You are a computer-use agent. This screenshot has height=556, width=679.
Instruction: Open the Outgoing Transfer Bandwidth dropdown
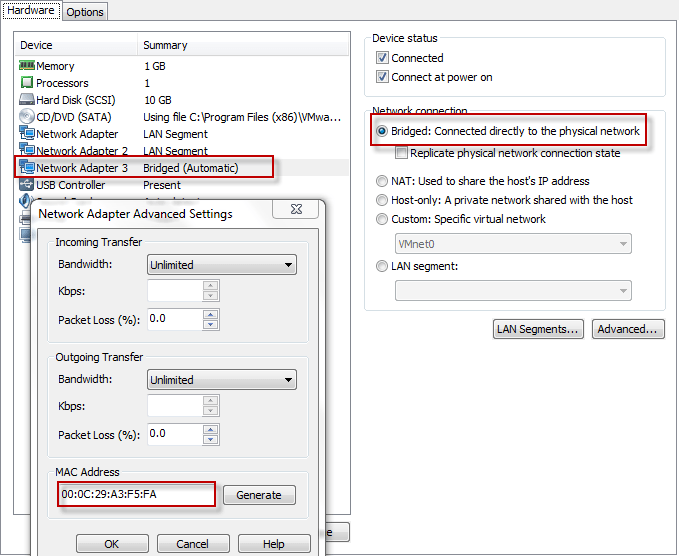[x=222, y=380]
